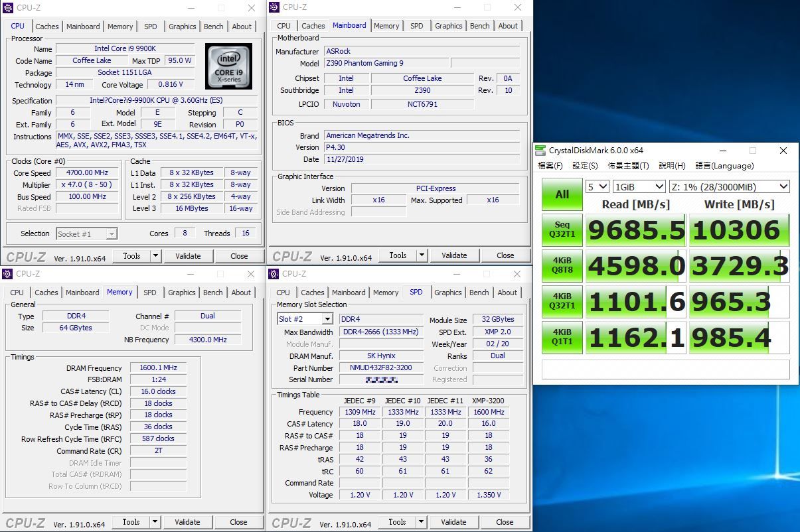Screen dimensions: 800x532
Task: Switch to the CPU tab in the SPD window
Action: (x=283, y=293)
